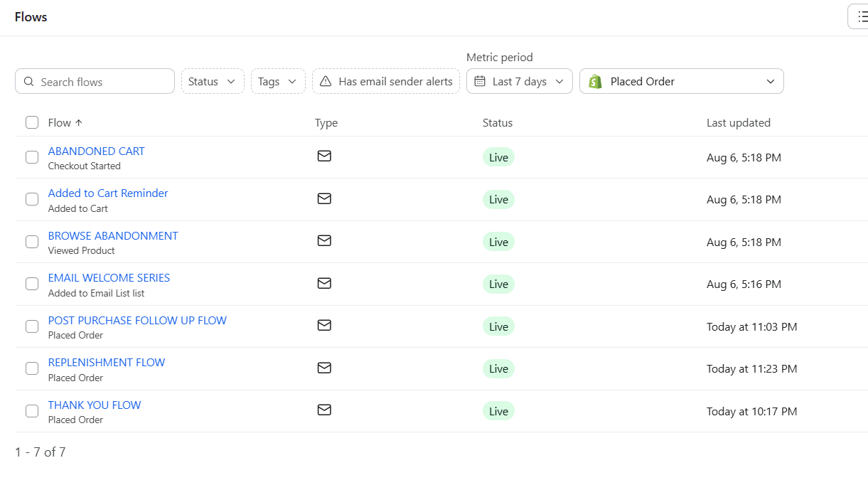Click the Live badge for BROWSE ABANDONMENT

tap(498, 242)
